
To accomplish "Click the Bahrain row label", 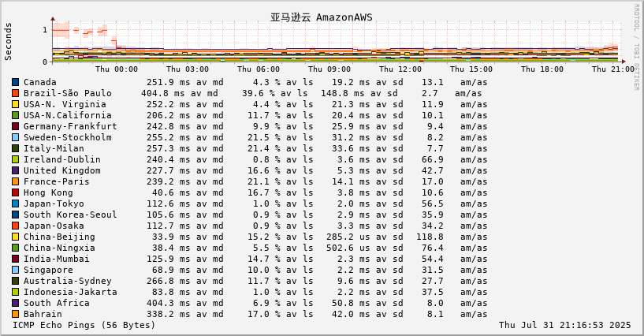I will coord(43,314).
